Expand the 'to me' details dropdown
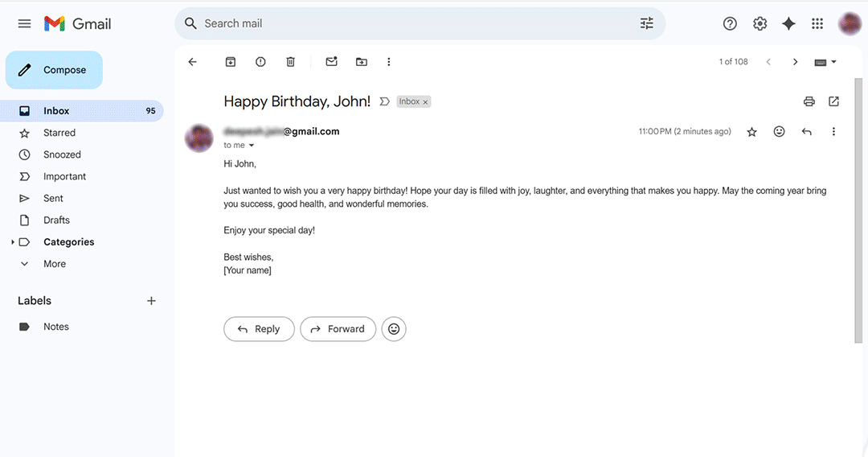Image resolution: width=868 pixels, height=457 pixels. point(252,145)
